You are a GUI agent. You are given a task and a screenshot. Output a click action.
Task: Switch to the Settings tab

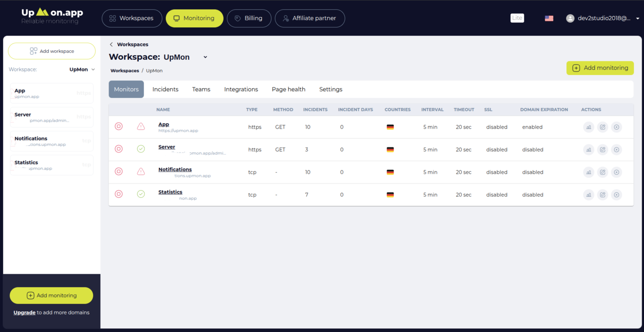click(x=331, y=89)
